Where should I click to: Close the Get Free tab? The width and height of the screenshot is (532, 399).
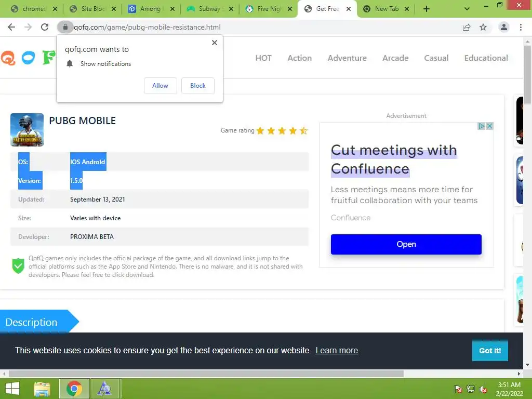(349, 9)
